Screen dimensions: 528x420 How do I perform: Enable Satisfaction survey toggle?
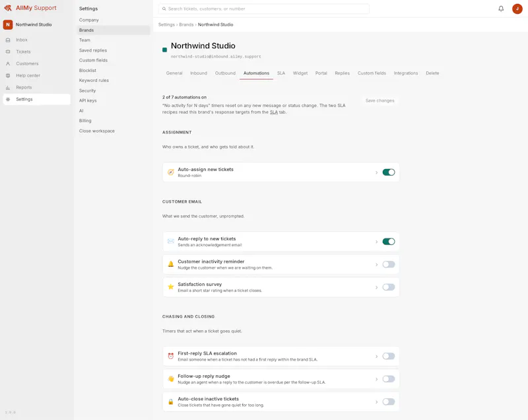[389, 287]
